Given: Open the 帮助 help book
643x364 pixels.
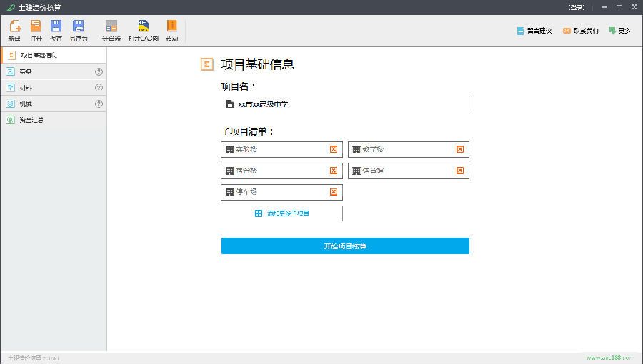Looking at the screenshot, I should 171,31.
